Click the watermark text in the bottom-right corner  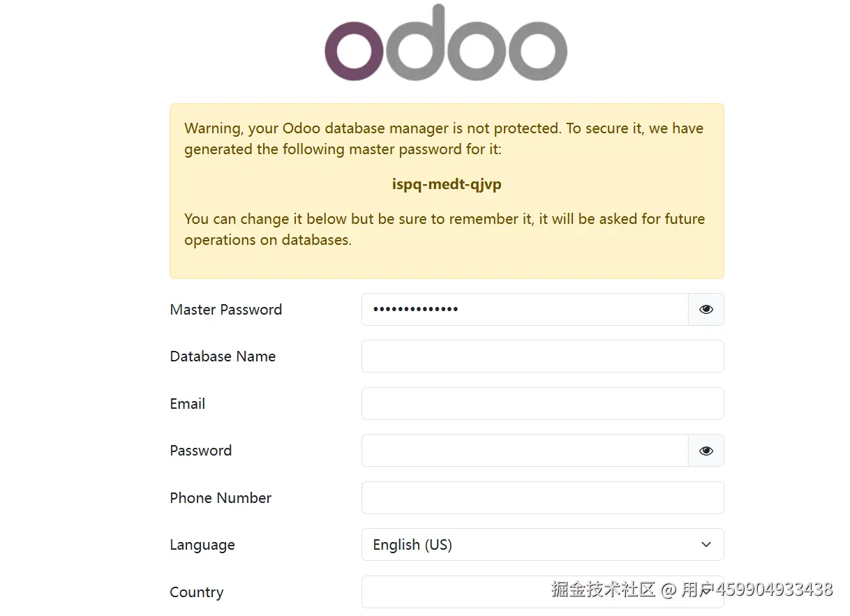pos(692,589)
